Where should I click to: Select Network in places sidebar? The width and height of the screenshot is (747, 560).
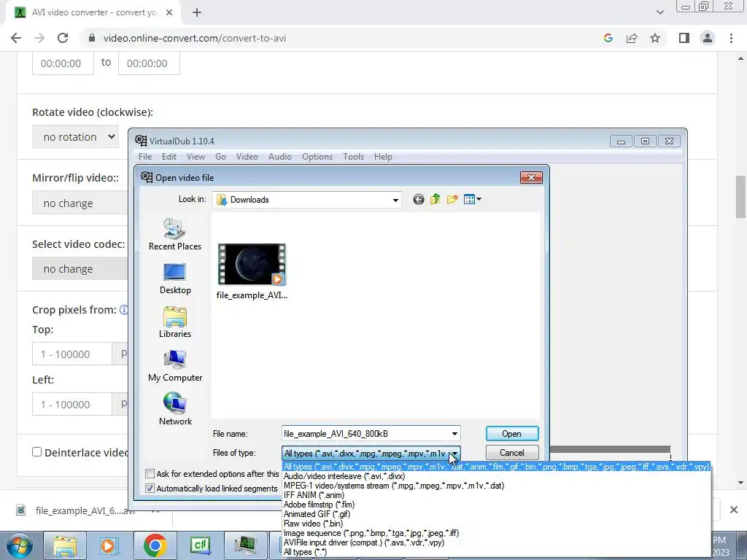point(175,409)
